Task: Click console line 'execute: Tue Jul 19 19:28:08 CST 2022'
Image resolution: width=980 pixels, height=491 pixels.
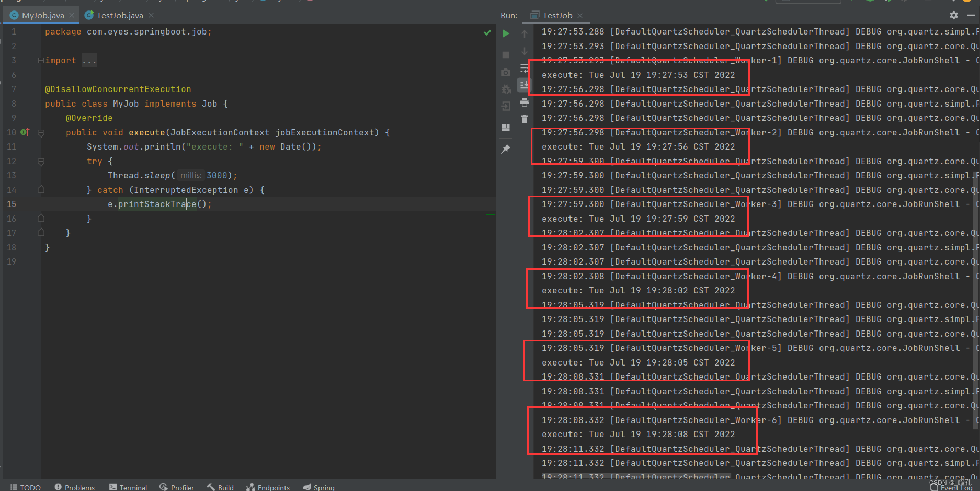Action: click(x=639, y=435)
